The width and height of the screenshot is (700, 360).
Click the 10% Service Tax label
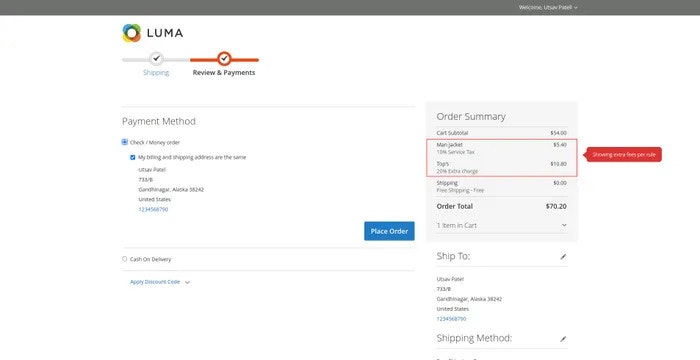click(x=455, y=152)
